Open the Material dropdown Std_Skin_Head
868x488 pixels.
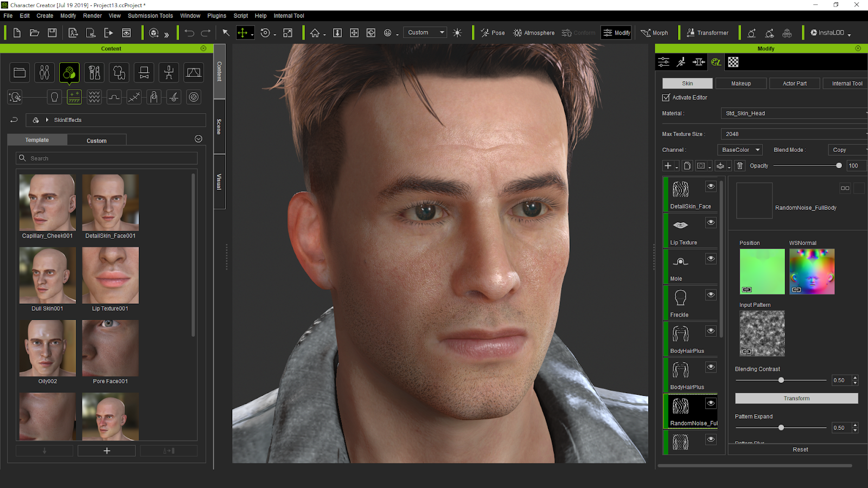pyautogui.click(x=794, y=113)
